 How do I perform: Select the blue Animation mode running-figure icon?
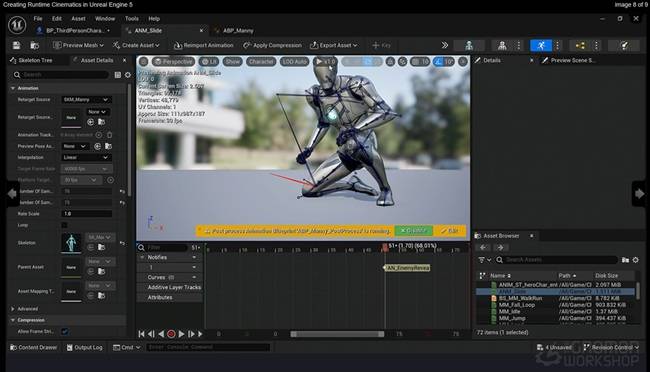click(x=541, y=45)
